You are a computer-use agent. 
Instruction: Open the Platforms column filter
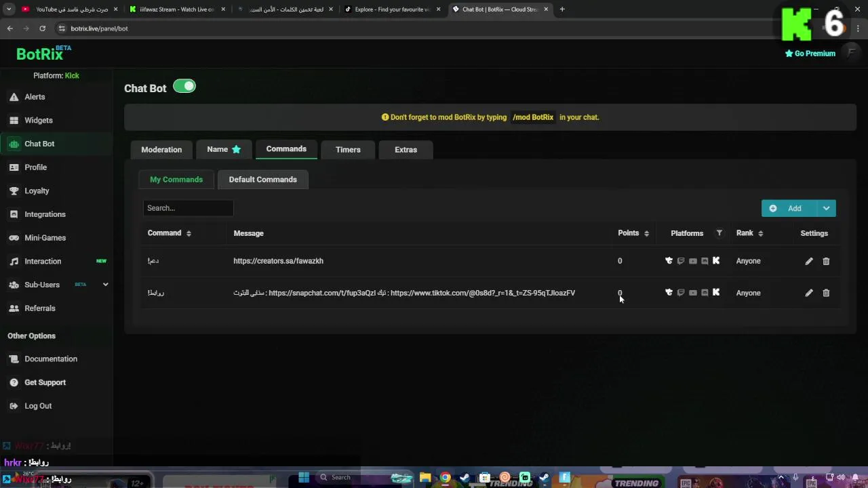719,233
